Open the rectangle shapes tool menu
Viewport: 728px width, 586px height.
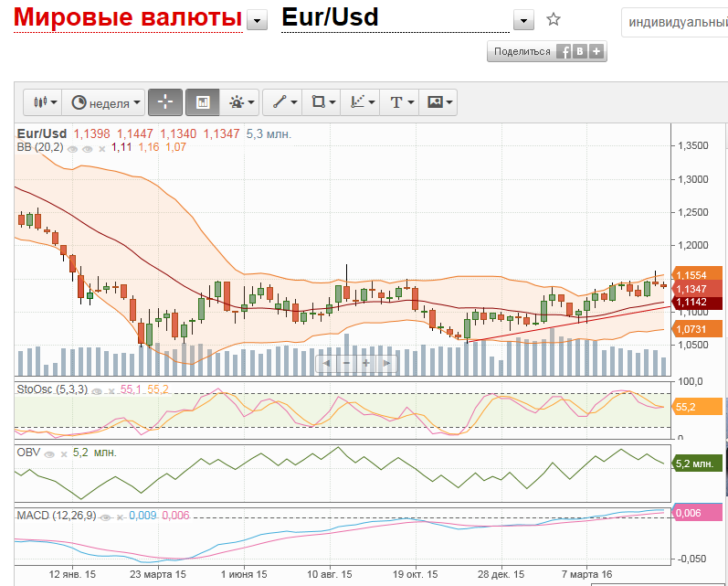[322, 102]
